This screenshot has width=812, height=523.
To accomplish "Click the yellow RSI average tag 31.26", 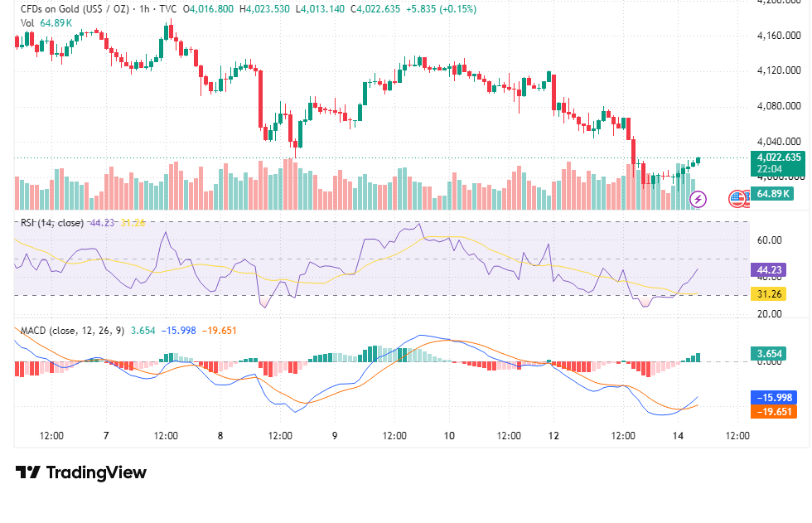I will [769, 294].
